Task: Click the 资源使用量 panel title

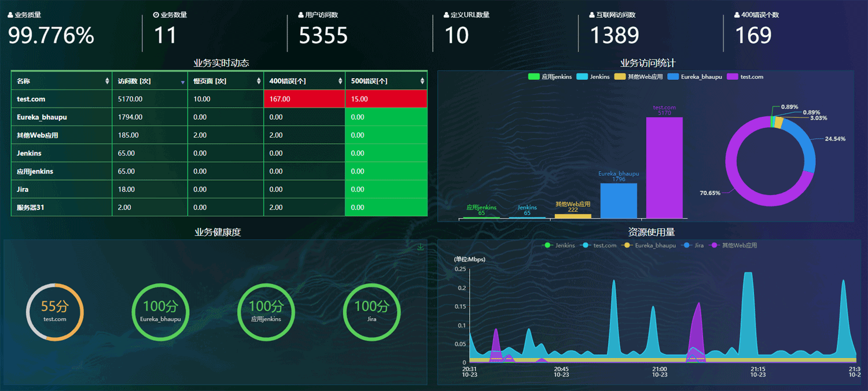Action: point(652,232)
